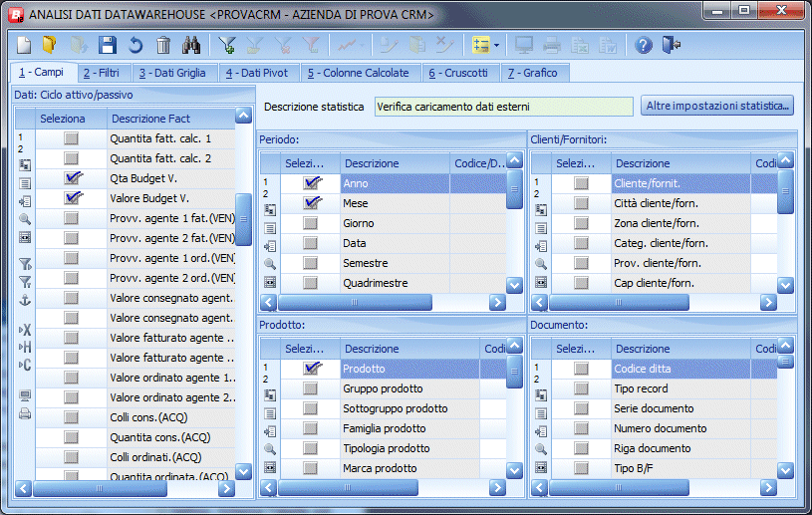The image size is (812, 515).
Task: Uncheck the Valore Budget V. checkbox
Action: point(73,197)
